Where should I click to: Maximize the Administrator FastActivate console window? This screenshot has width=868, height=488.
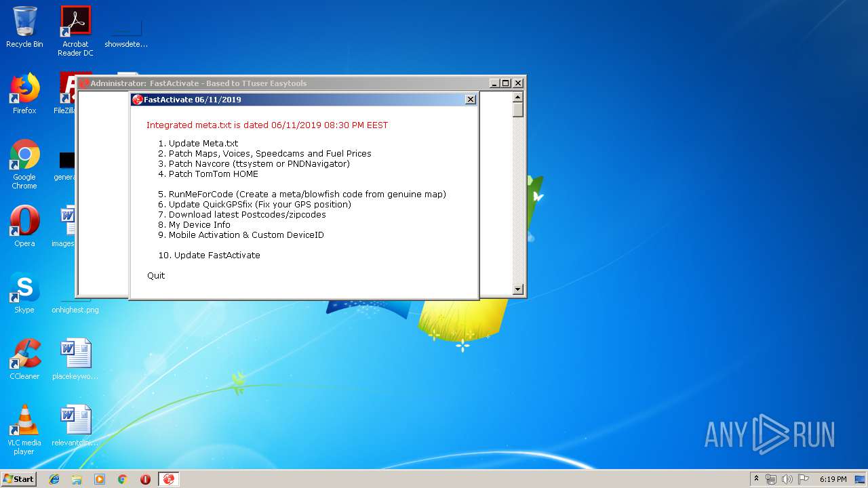[x=506, y=83]
